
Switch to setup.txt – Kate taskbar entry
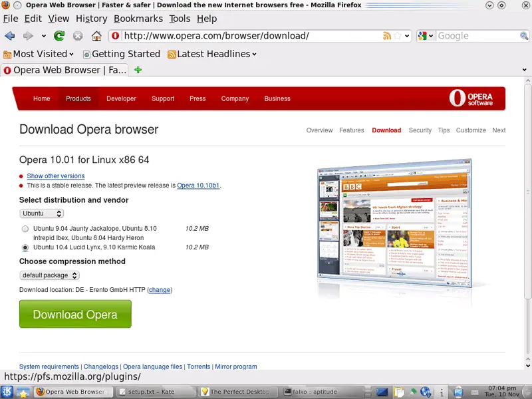[x=156, y=392]
